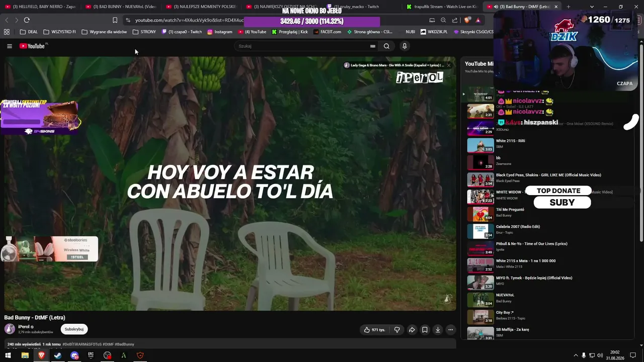The height and width of the screenshot is (362, 644).
Task: Click the youtube.com address bar URL
Action: click(x=189, y=20)
